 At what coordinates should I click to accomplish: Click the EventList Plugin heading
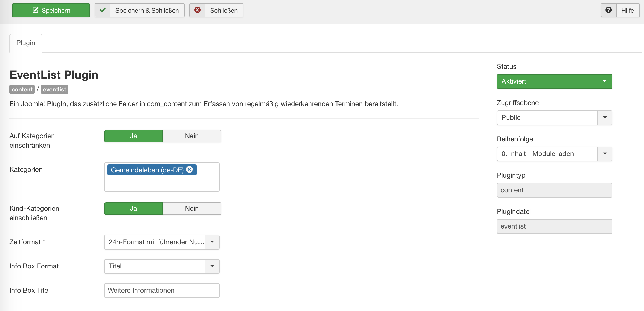(54, 75)
